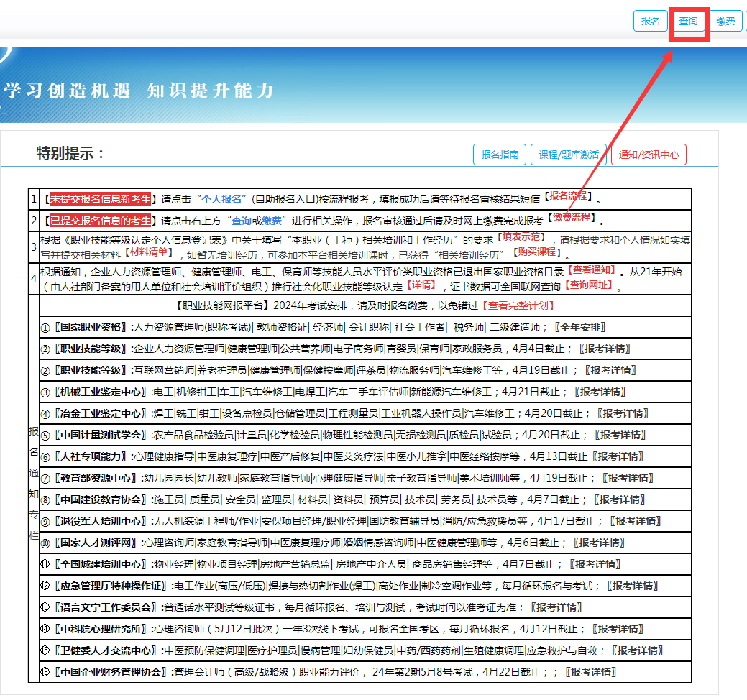Image resolution: width=747 pixels, height=700 pixels.
Task: Click the 中国计量测试学会 row heading
Action: 101,435
